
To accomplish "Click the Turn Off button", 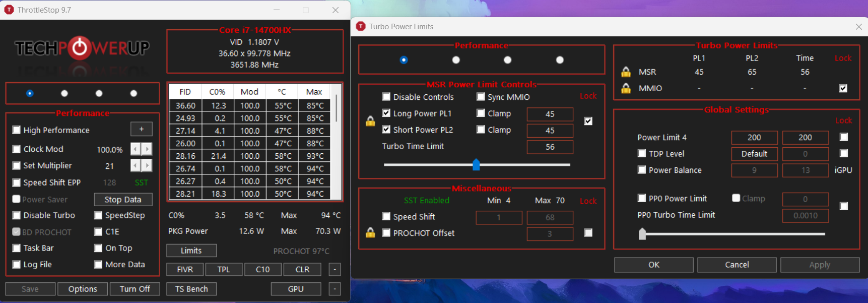I will tap(135, 289).
